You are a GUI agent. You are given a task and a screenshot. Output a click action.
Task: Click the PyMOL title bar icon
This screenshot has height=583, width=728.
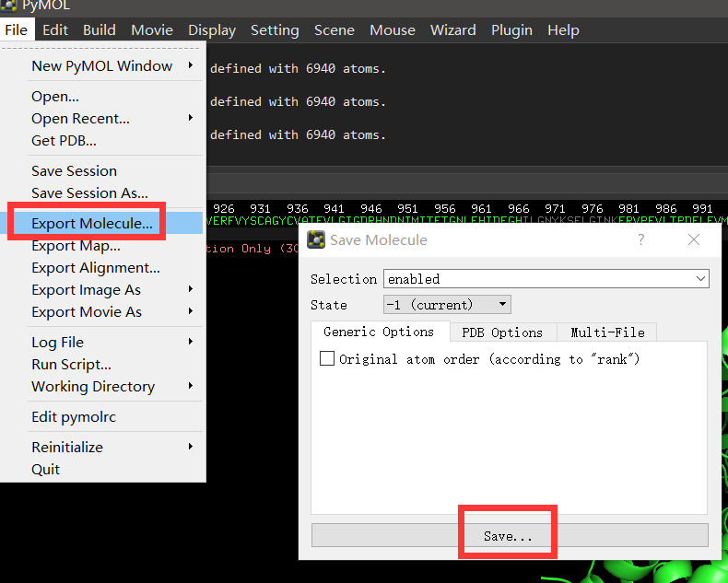click(x=9, y=6)
